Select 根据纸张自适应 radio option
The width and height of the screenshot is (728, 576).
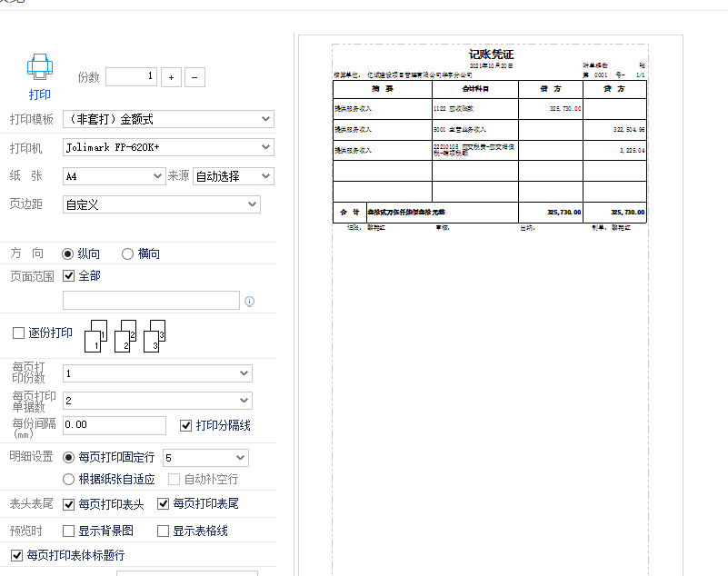pos(68,479)
